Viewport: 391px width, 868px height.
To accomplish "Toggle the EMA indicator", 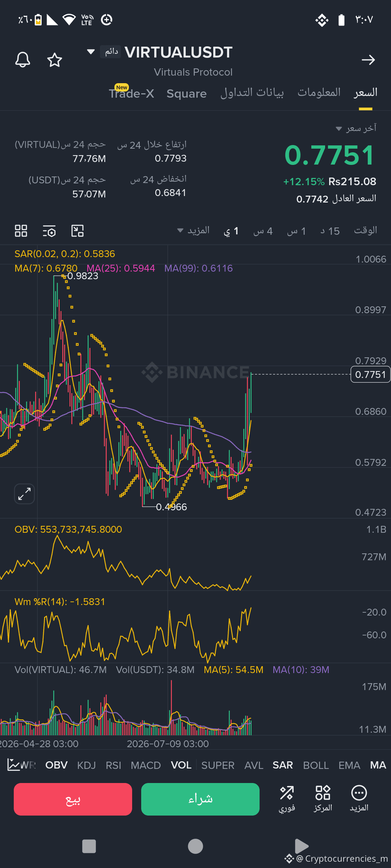I will (349, 765).
